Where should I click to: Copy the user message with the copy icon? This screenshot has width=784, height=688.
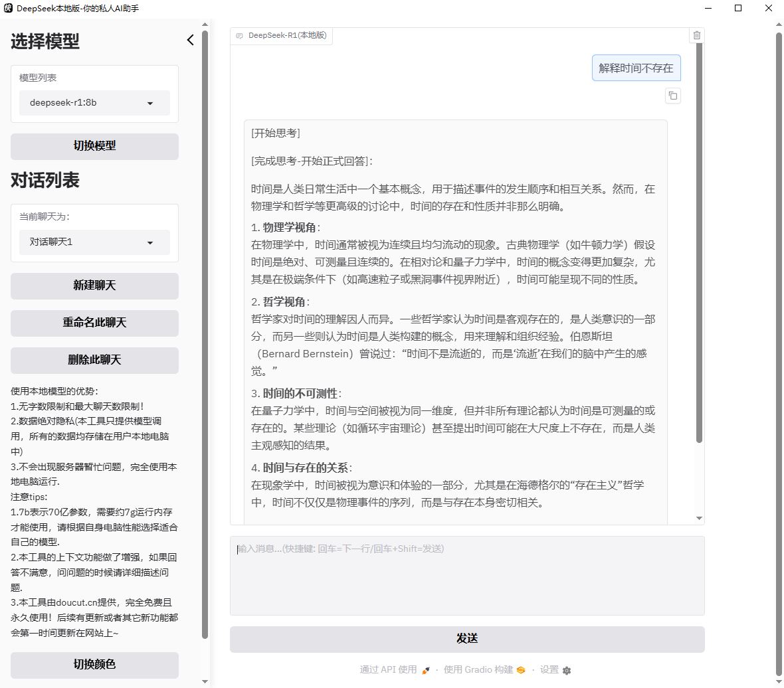click(x=673, y=96)
